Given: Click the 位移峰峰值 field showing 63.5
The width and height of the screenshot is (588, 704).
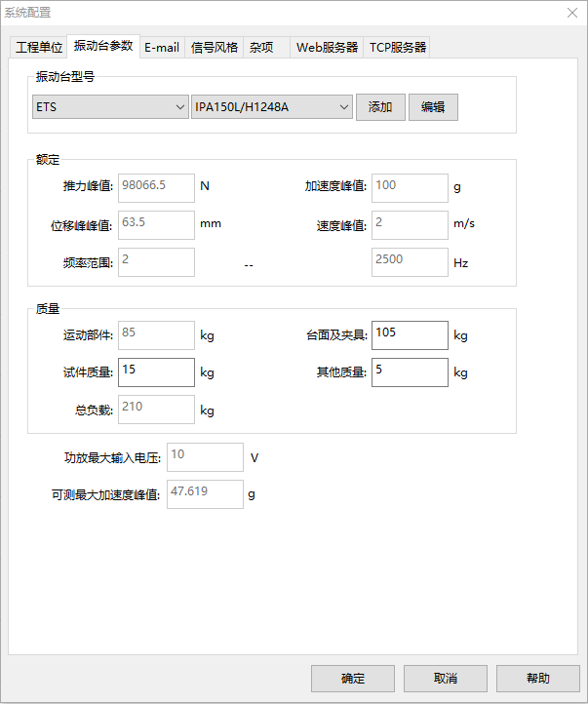Looking at the screenshot, I should 156,225.
